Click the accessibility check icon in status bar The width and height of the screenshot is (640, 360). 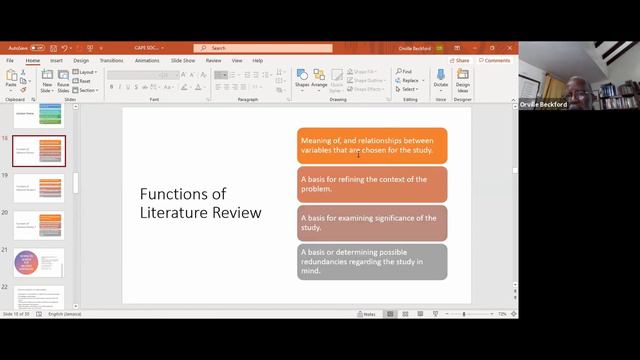pyautogui.click(x=39, y=314)
